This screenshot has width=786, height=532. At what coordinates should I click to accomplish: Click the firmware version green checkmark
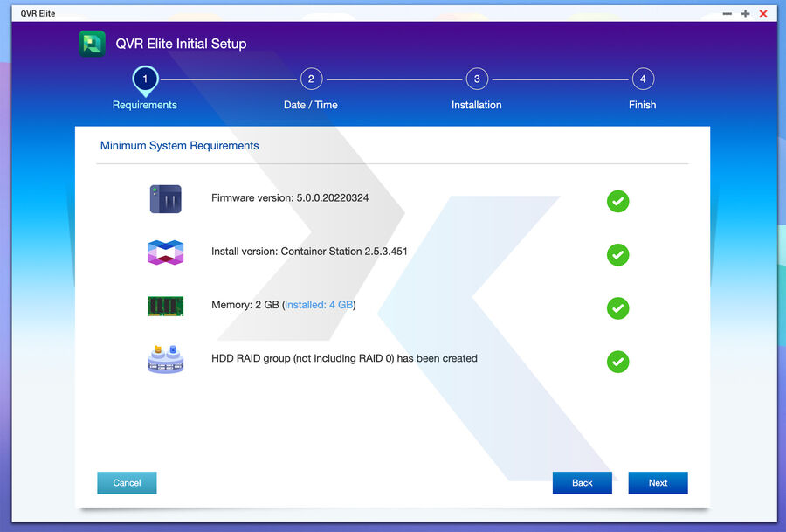617,202
